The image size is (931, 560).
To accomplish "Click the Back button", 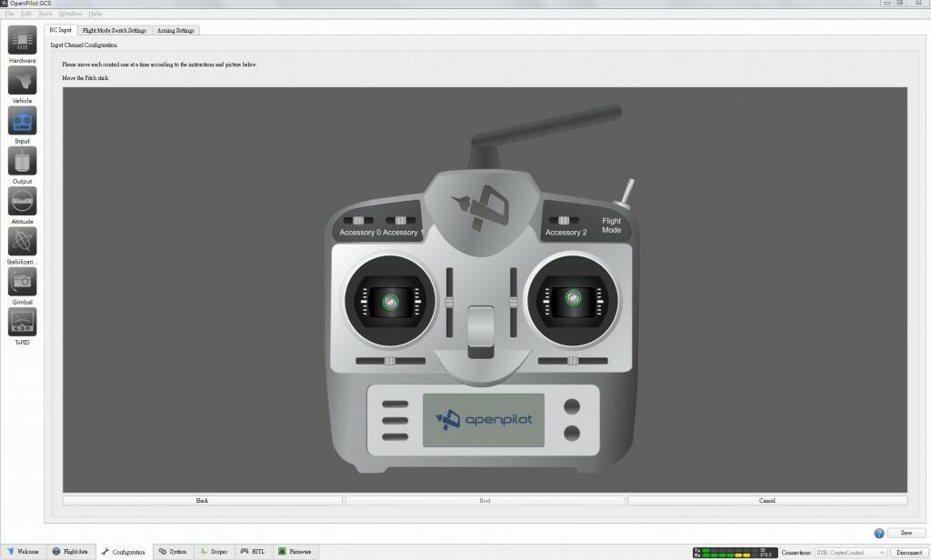I will (203, 501).
